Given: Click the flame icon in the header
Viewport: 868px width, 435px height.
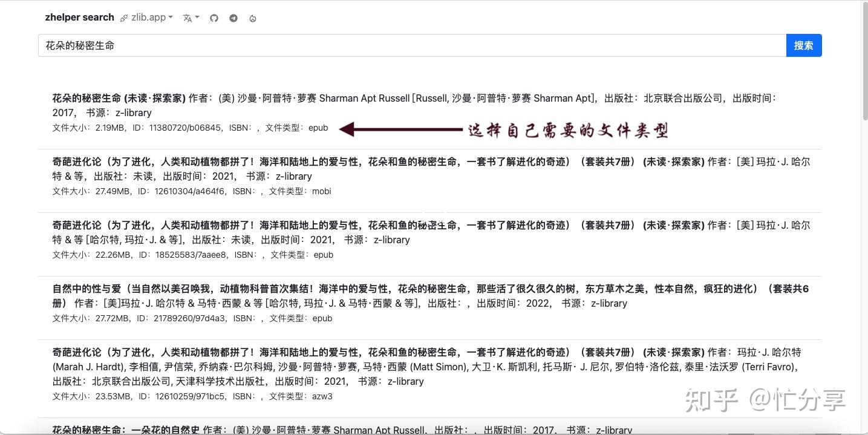Looking at the screenshot, I should tap(252, 18).
